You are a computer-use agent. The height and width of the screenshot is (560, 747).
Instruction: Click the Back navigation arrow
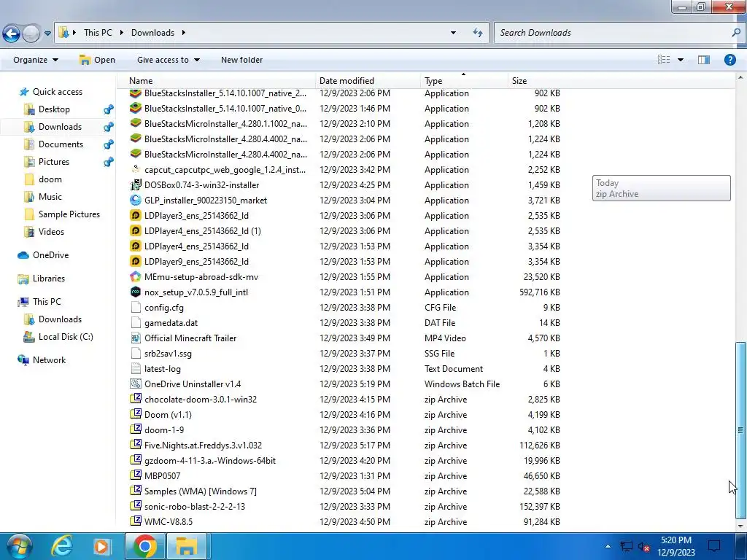[12, 34]
